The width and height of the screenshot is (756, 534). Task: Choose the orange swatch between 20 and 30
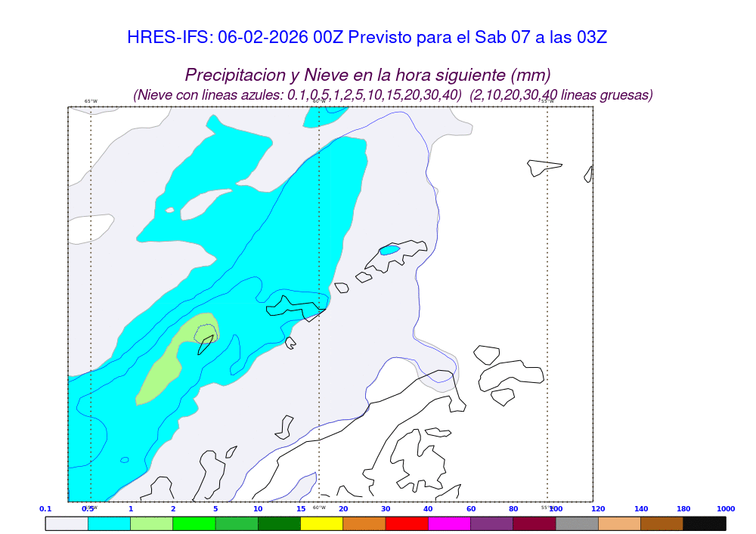click(364, 523)
